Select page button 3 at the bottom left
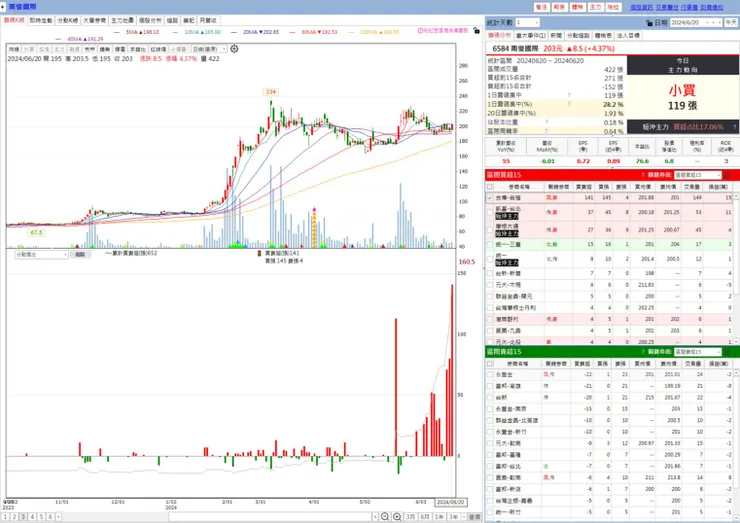Image resolution: width=740 pixels, height=523 pixels. pos(24,517)
